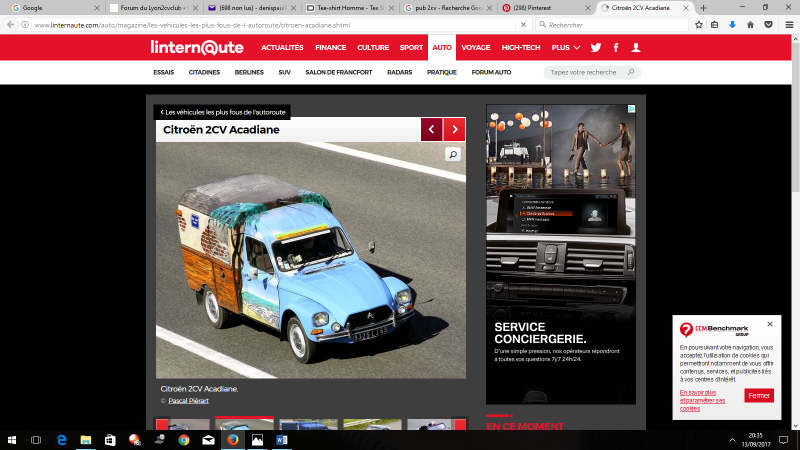The image size is (800, 450).
Task: Go to the ESSAIS submenu link
Action: 164,72
